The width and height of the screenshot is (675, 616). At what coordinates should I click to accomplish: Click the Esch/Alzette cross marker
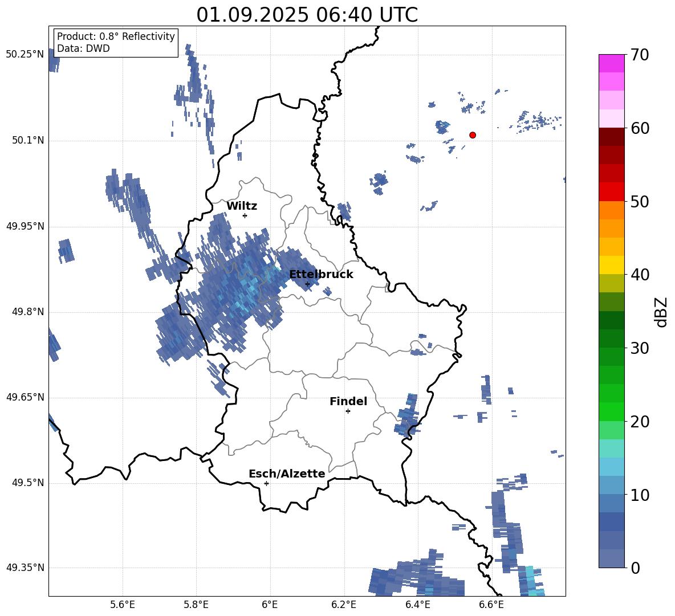coord(266,483)
